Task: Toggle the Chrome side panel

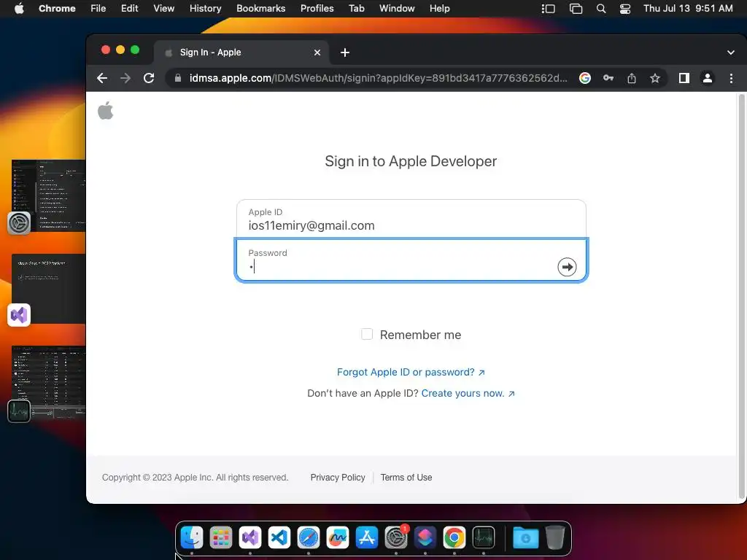Action: [x=684, y=78]
